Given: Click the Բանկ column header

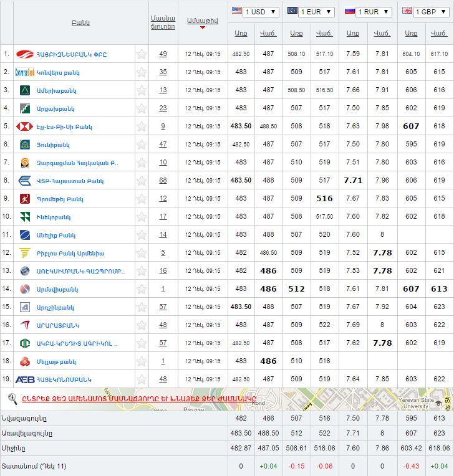Looking at the screenshot, I should [80, 22].
